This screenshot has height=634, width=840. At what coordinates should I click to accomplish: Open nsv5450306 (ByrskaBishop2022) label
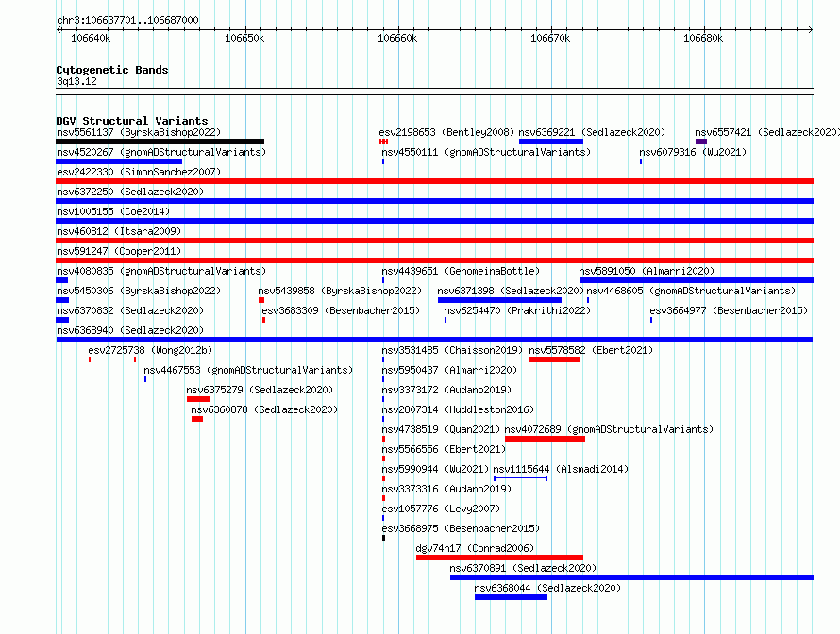139,291
